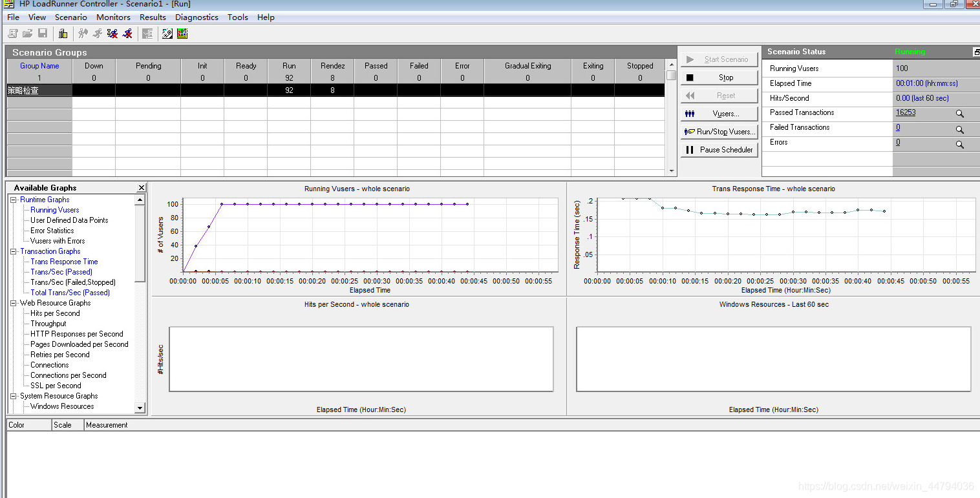
Task: Inspect Errors with magnifier icon
Action: [x=960, y=145]
